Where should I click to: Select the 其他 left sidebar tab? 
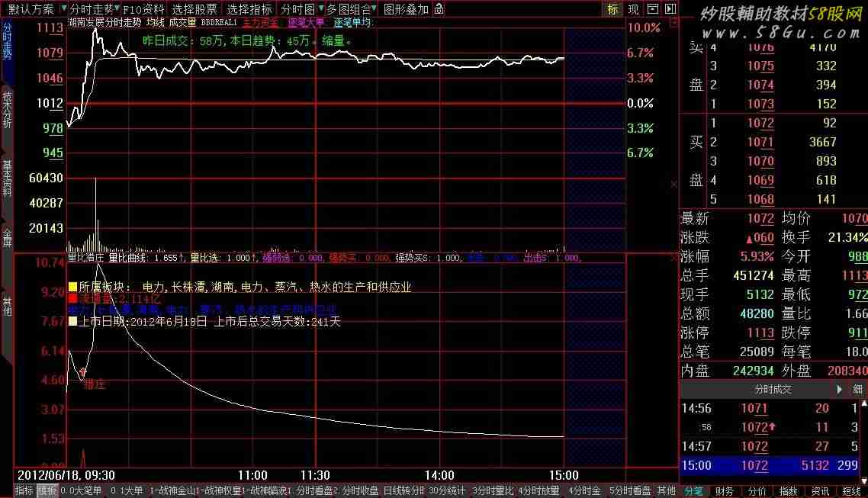click(x=7, y=307)
